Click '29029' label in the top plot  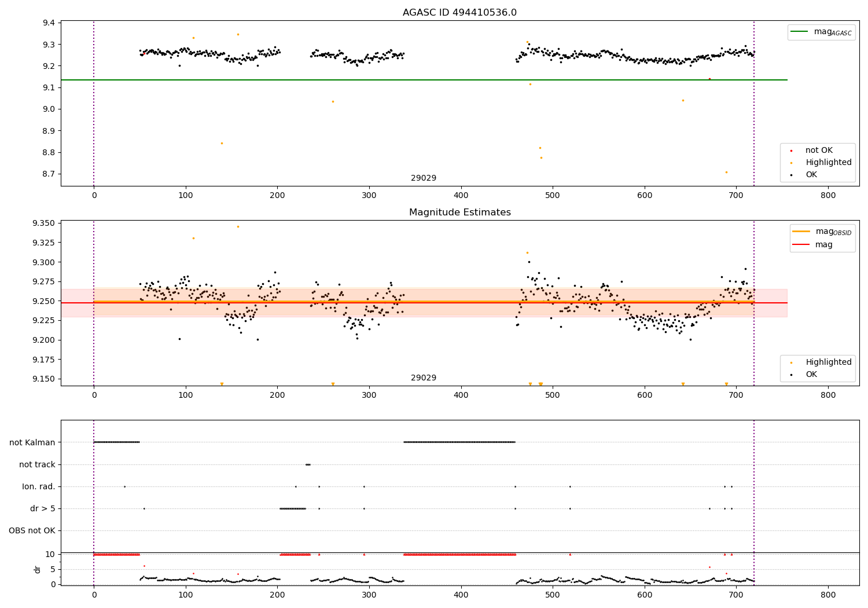click(x=424, y=178)
